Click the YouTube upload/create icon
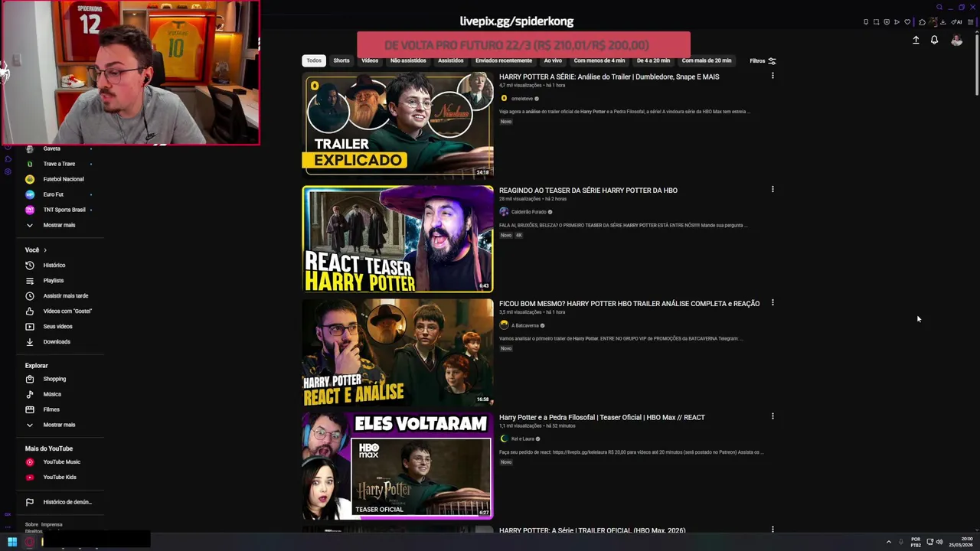 (916, 40)
